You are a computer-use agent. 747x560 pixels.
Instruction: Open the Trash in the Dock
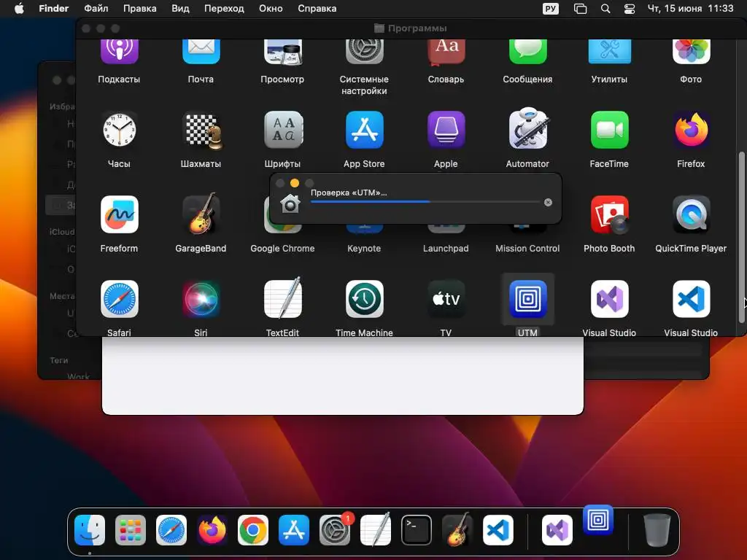[657, 530]
